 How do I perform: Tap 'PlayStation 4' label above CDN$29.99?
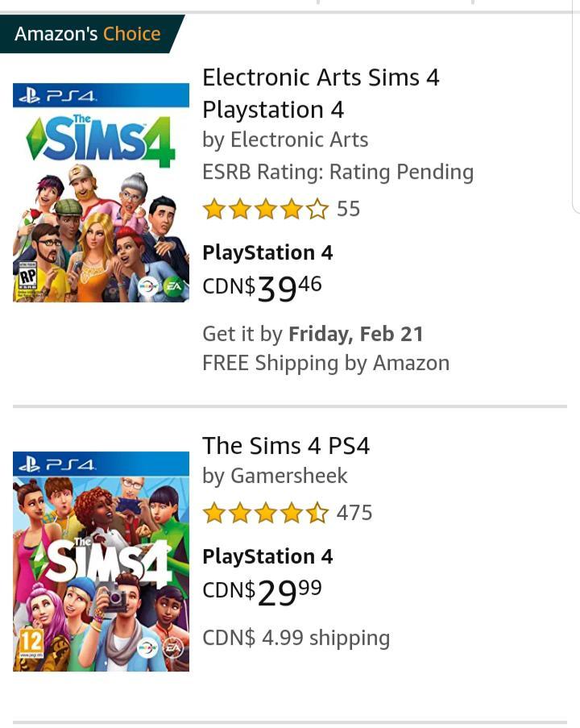click(267, 556)
